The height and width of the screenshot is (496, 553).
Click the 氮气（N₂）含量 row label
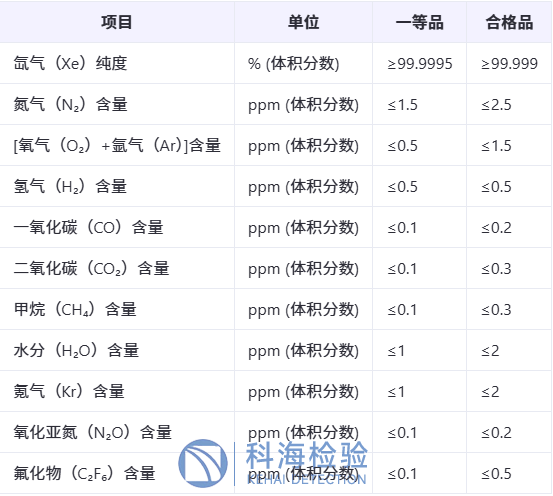coord(70,105)
